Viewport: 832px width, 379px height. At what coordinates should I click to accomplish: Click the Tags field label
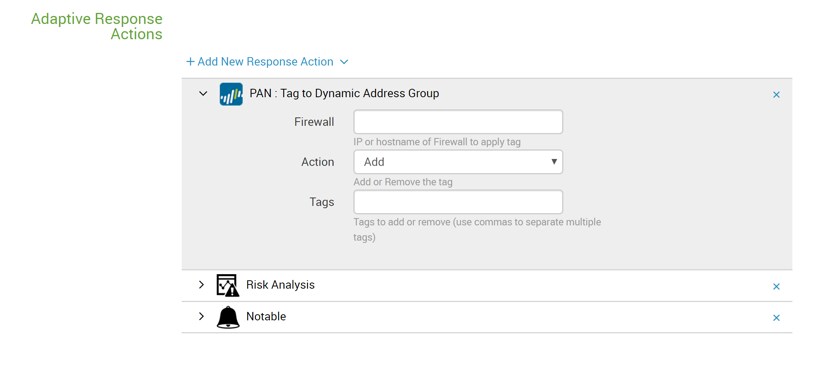[322, 202]
